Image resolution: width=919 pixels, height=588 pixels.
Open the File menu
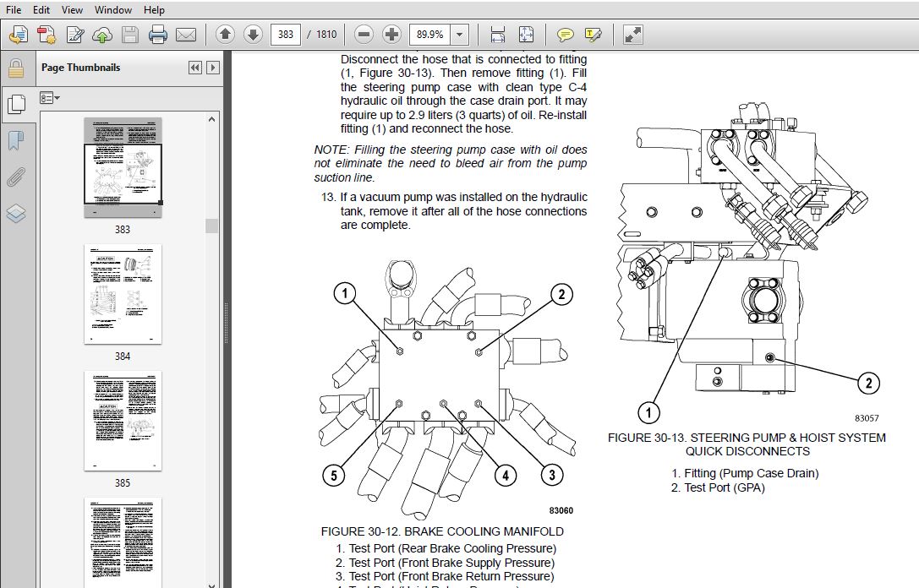pos(14,10)
